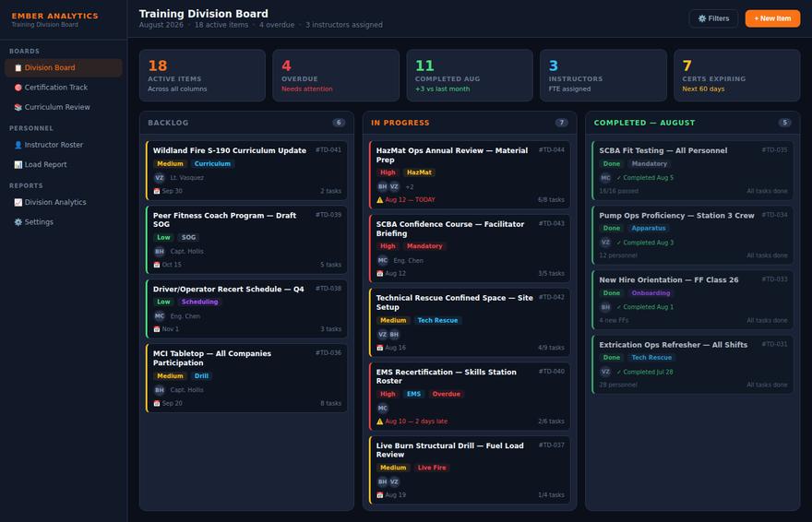Go to Certification Track board

tap(63, 88)
